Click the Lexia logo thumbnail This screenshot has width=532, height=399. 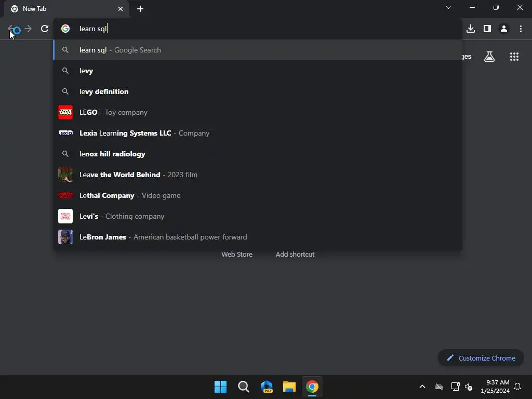coord(65,133)
